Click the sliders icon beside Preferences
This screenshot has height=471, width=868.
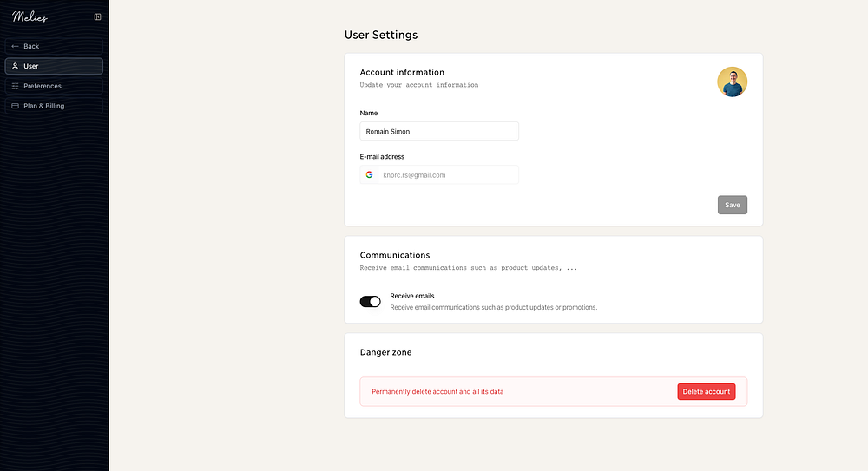pos(15,86)
